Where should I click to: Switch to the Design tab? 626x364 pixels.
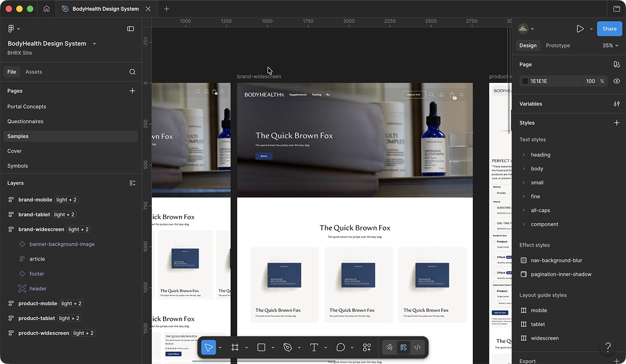pos(528,45)
